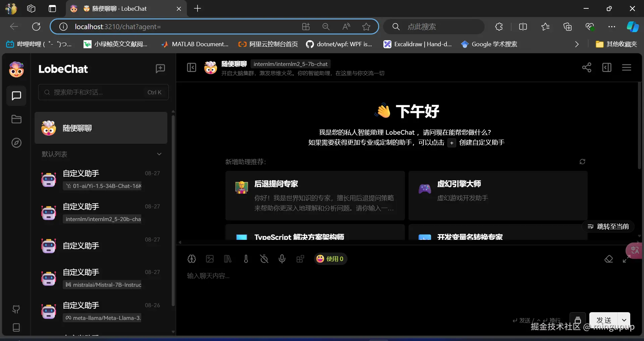644x341 pixels.
Task: Open 自定义助手 with internlm2_5-20b-chat model
Action: pyautogui.click(x=101, y=212)
